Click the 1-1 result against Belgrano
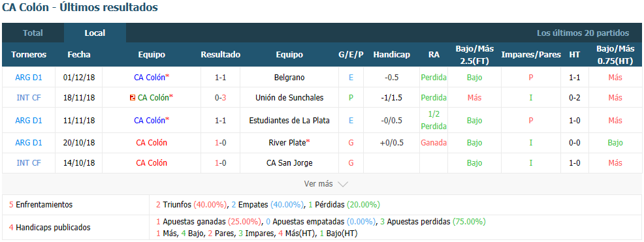 [x=221, y=77]
